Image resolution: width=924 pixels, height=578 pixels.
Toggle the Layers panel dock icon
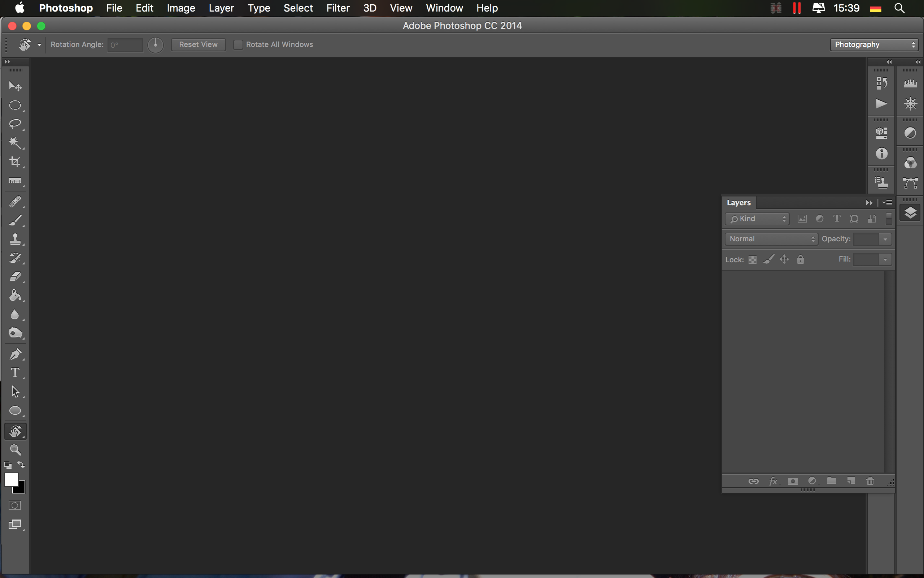pos(910,212)
